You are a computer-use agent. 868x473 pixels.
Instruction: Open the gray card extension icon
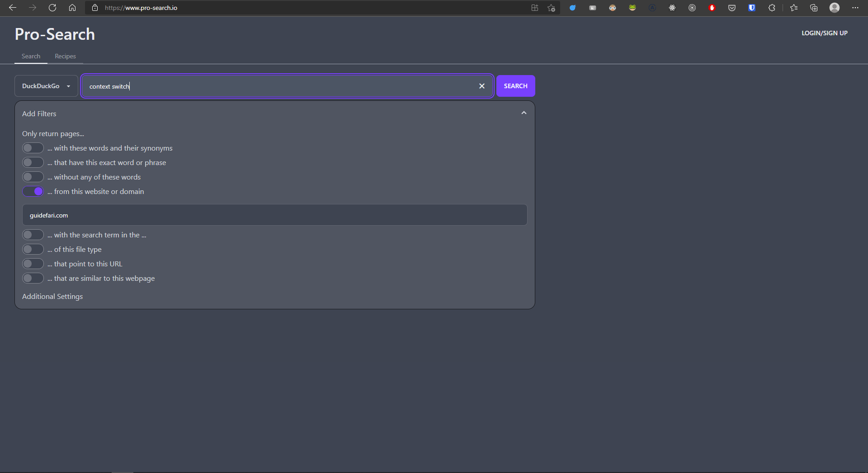[x=593, y=8]
